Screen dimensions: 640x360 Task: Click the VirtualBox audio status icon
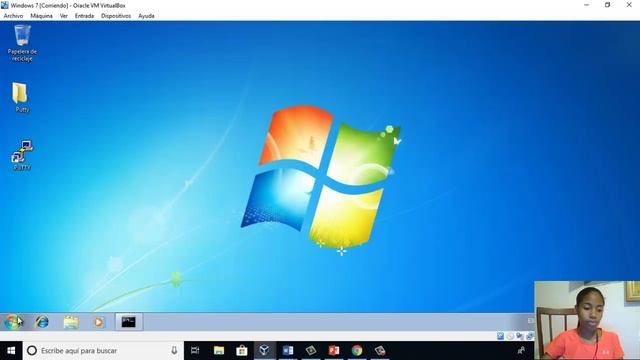click(520, 336)
